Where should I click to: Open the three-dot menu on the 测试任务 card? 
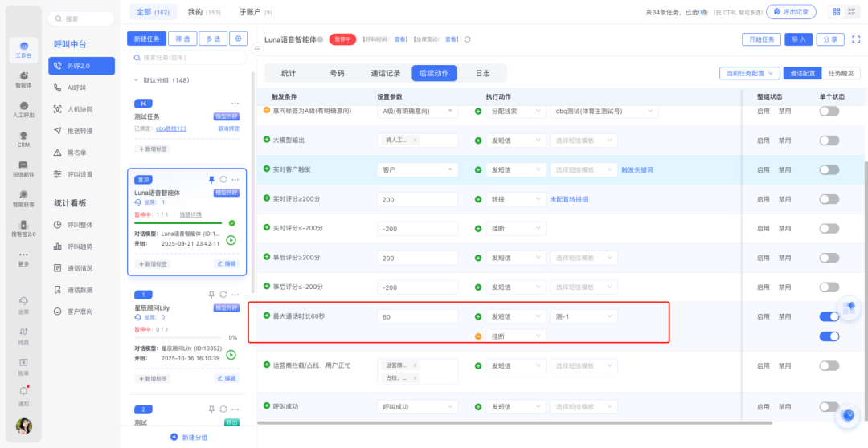[x=235, y=104]
